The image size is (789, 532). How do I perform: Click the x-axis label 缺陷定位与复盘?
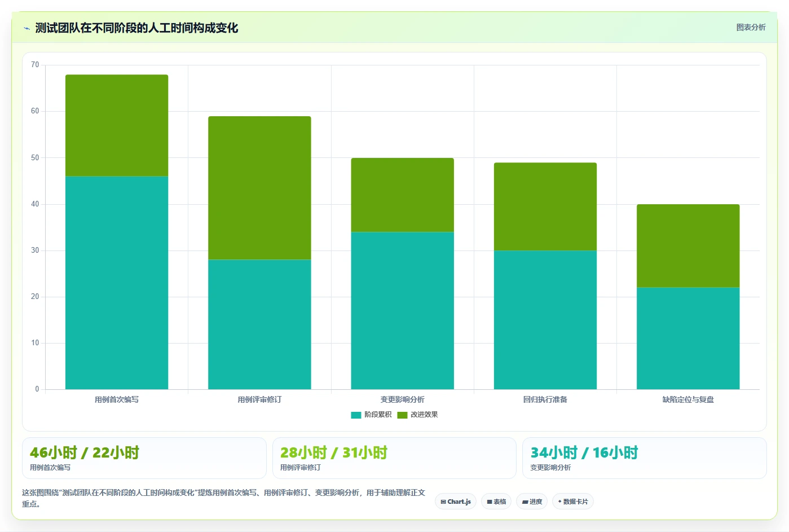coord(688,399)
